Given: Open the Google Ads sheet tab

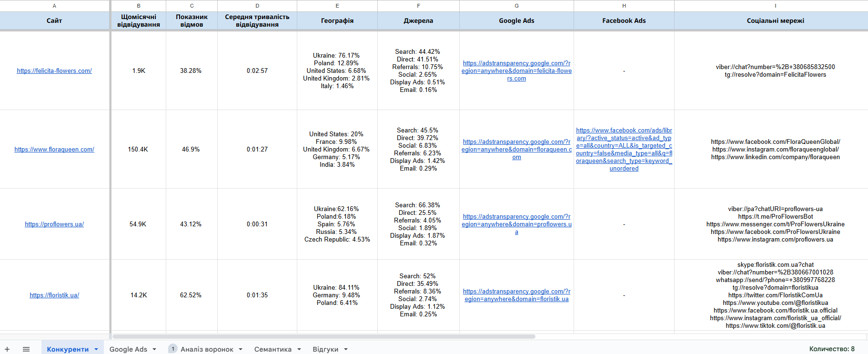Looking at the screenshot, I should 128,349.
